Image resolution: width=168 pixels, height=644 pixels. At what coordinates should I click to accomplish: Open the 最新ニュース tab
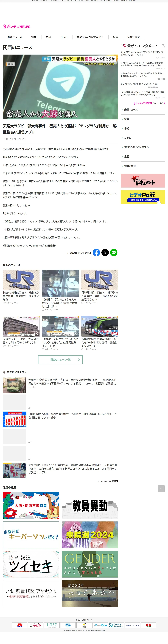[15, 37]
